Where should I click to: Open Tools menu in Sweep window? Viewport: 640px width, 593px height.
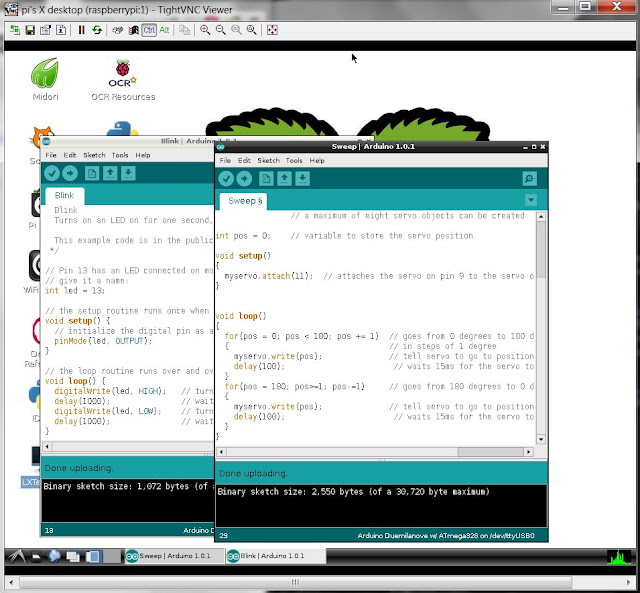pos(294,160)
